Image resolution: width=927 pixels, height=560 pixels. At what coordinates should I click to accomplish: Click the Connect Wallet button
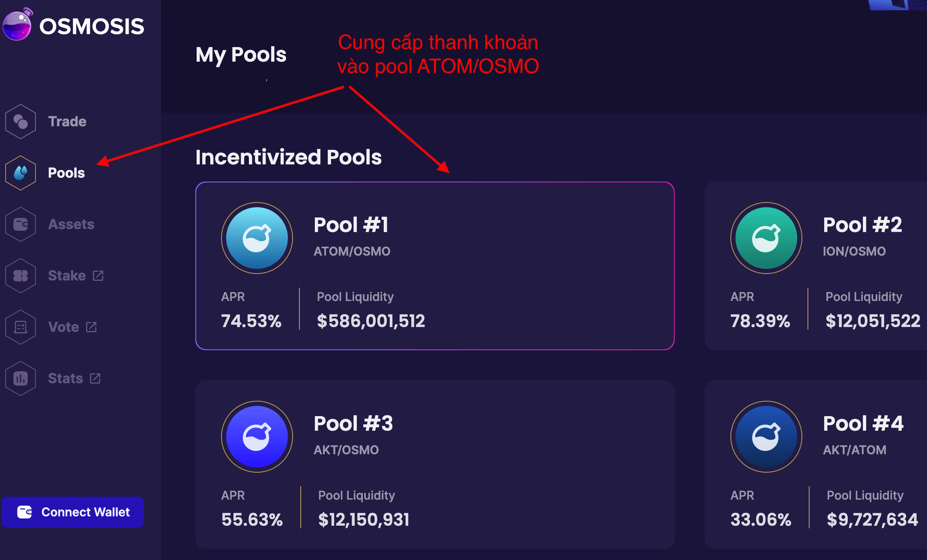(73, 512)
